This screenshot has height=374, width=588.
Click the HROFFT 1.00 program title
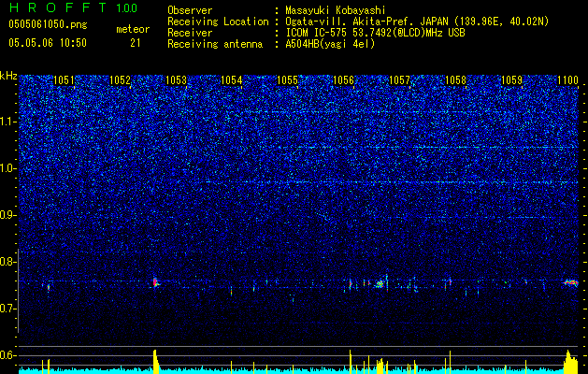coord(73,7)
